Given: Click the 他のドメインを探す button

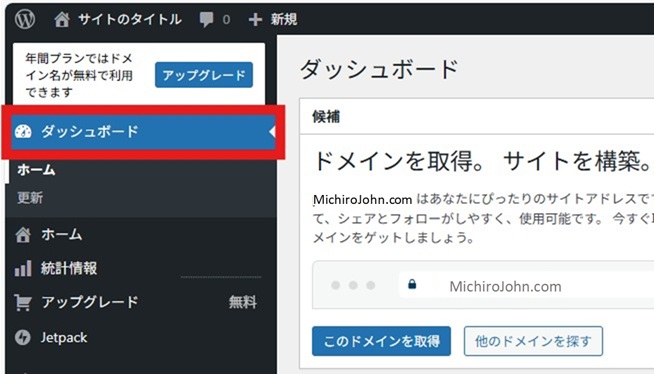Looking at the screenshot, I should (x=533, y=341).
